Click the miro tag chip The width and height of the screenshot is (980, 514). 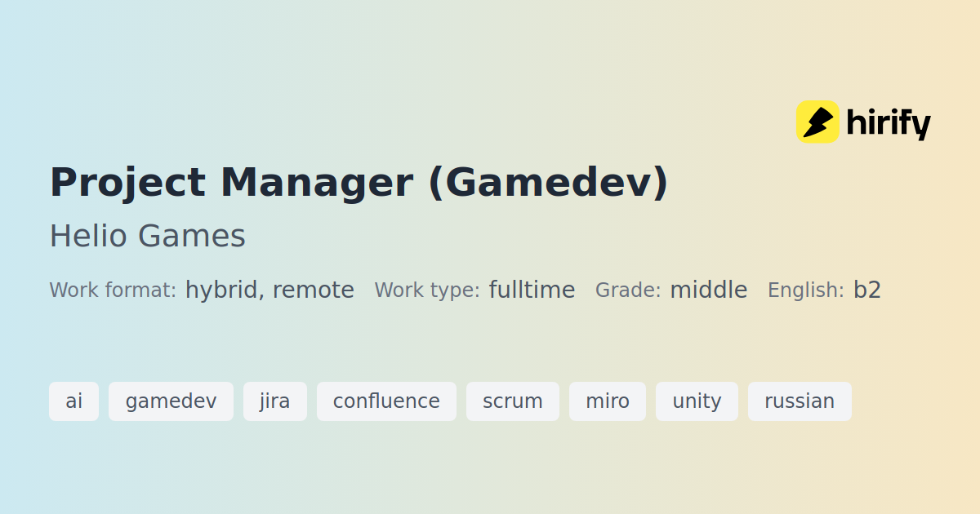pos(608,401)
